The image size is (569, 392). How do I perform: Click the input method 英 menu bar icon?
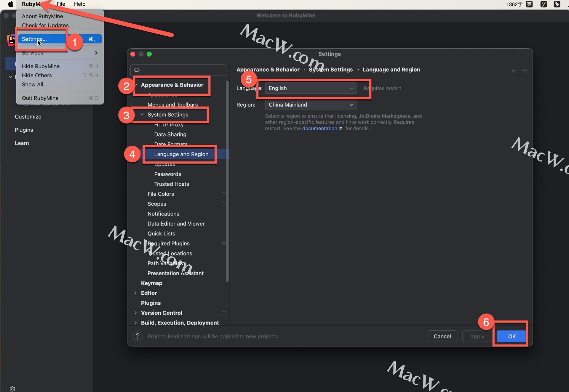point(529,4)
